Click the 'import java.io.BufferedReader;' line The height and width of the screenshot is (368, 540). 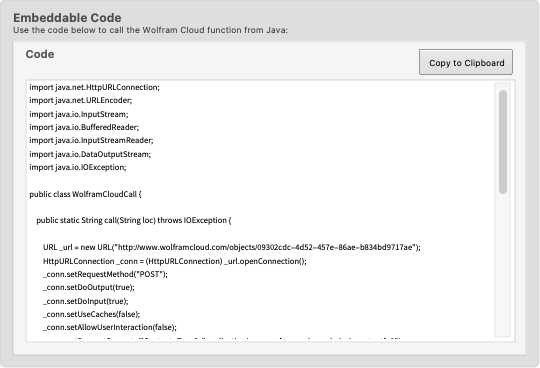pos(84,127)
